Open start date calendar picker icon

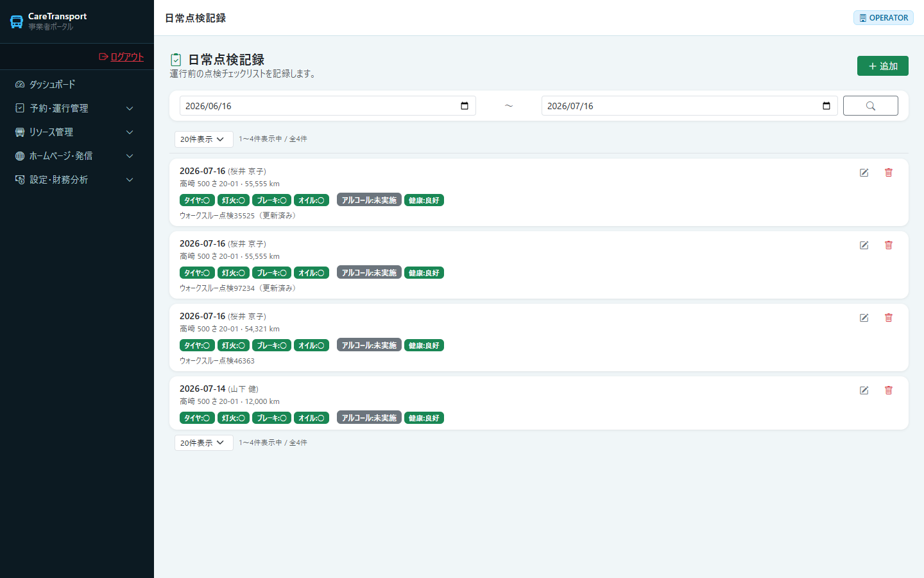click(465, 106)
